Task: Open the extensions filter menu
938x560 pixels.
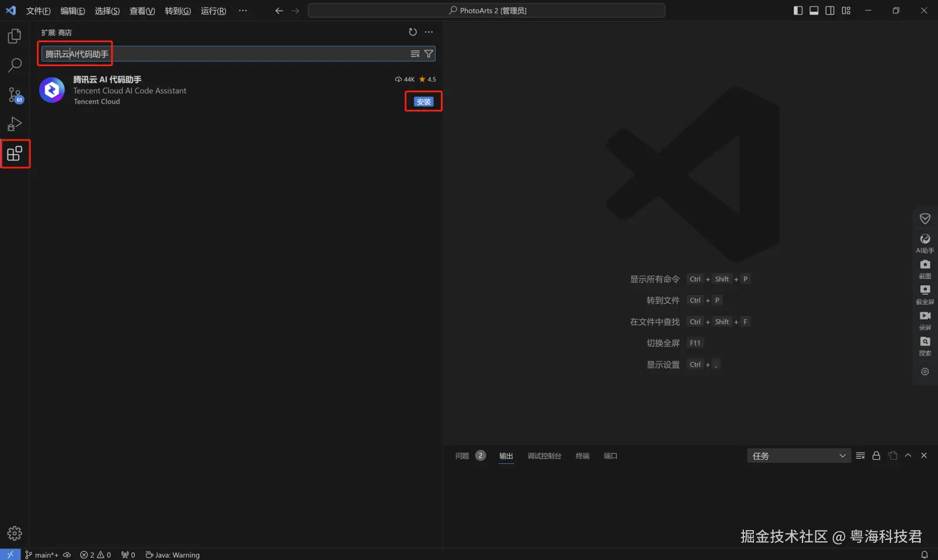Action: (x=429, y=54)
